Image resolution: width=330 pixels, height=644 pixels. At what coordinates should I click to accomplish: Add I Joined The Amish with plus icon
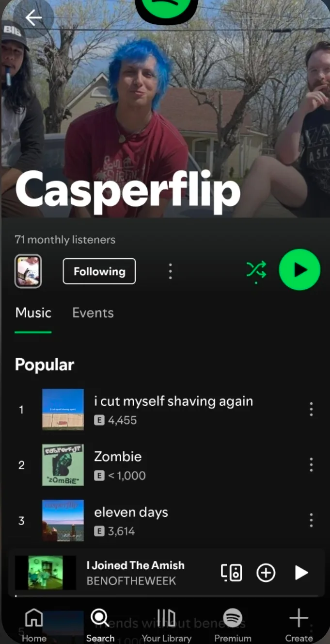266,573
